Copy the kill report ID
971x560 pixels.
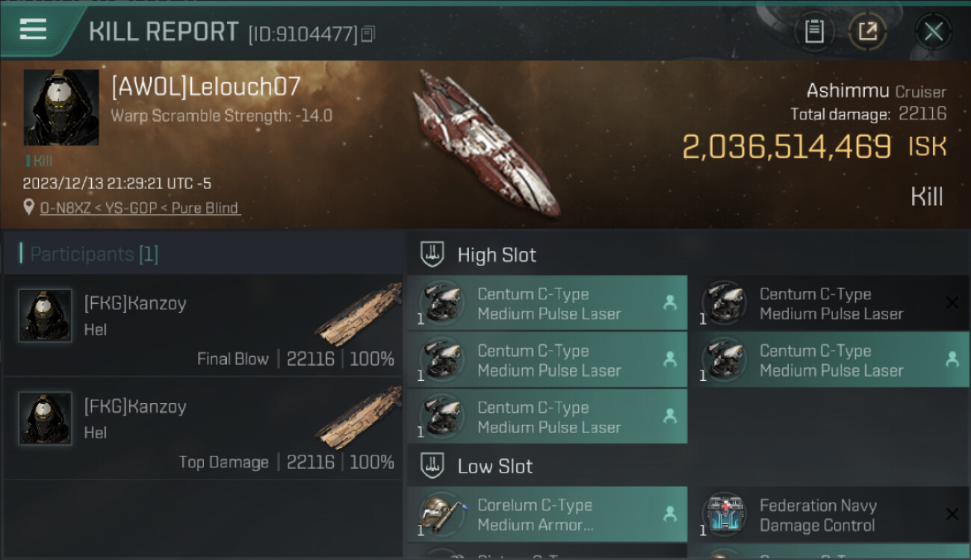367,34
